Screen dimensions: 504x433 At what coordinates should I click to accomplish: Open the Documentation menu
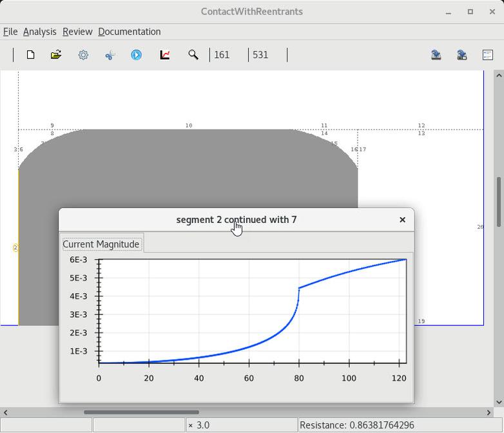129,32
